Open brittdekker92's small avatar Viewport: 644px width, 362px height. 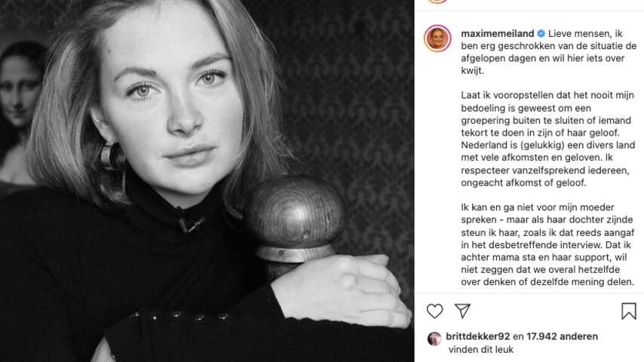point(434,338)
